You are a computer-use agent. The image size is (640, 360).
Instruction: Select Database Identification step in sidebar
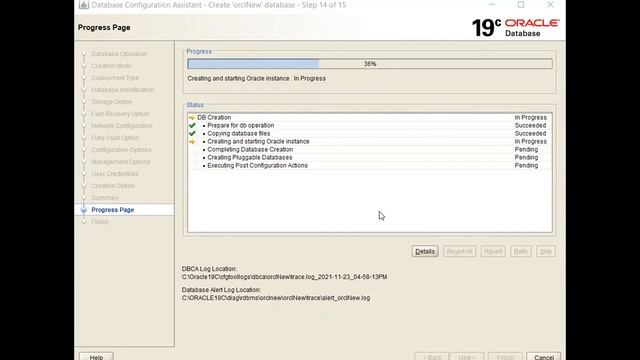click(x=122, y=90)
